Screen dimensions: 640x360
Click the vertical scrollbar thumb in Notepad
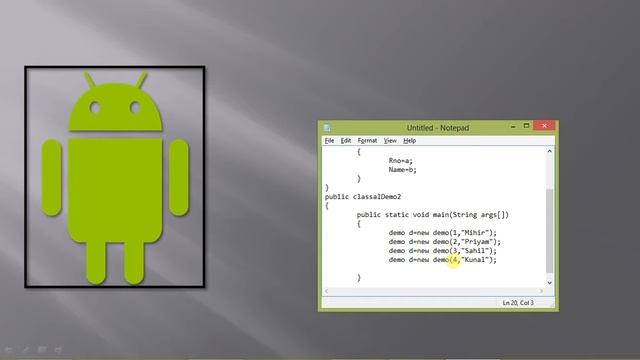point(550,231)
